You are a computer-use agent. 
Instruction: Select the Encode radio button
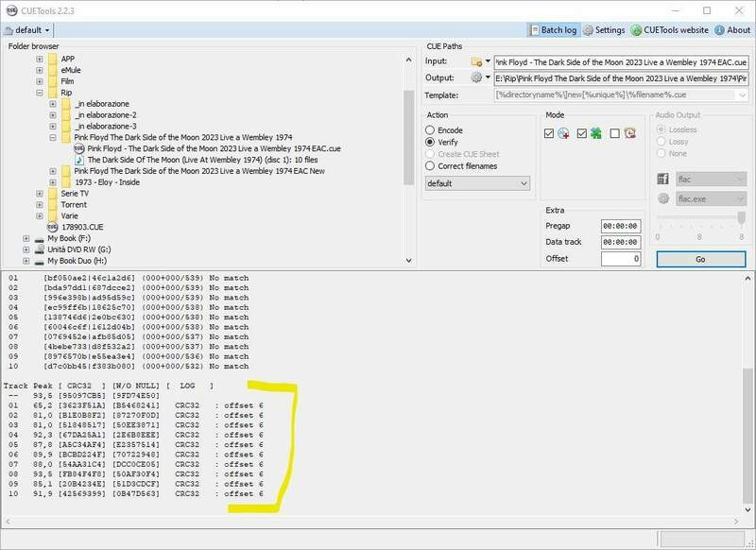pos(431,129)
